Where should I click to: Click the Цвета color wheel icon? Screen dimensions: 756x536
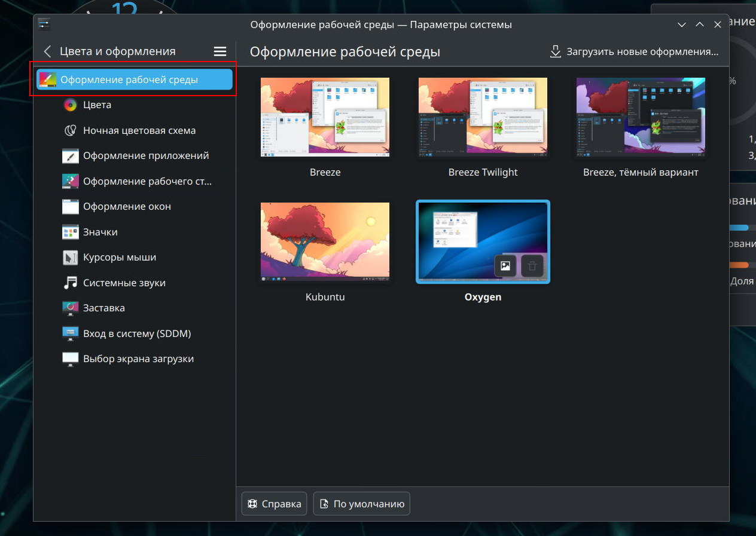pos(71,105)
